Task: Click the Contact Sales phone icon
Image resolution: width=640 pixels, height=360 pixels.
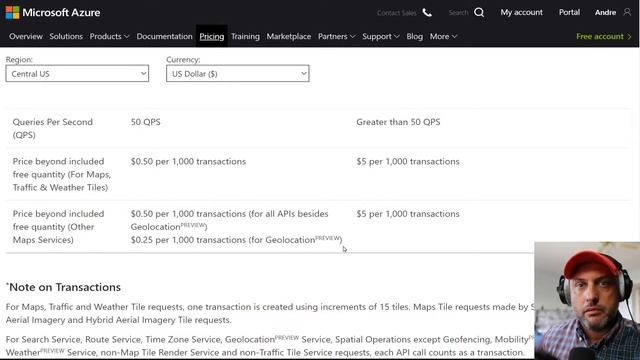Action: point(427,13)
